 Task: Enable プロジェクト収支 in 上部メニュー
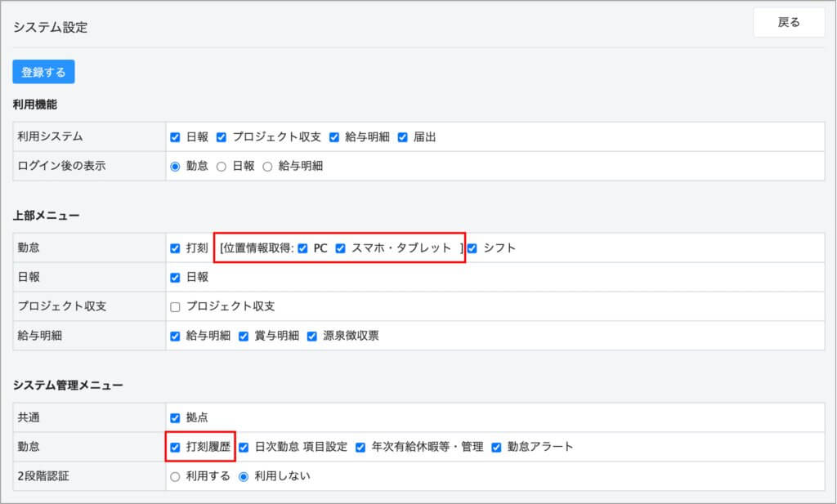175,307
